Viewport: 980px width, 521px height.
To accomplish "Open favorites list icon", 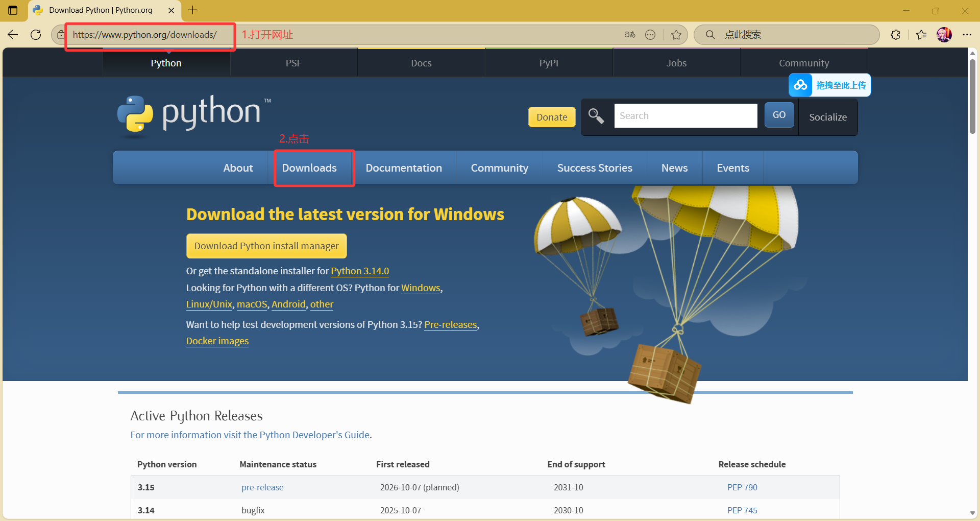I will tap(921, 35).
